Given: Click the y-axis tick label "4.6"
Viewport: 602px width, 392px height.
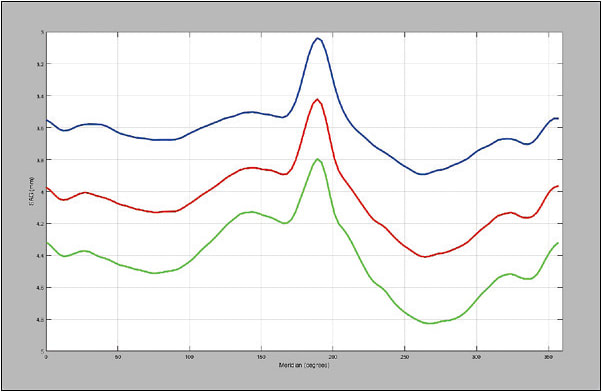Looking at the screenshot, I should [x=41, y=288].
